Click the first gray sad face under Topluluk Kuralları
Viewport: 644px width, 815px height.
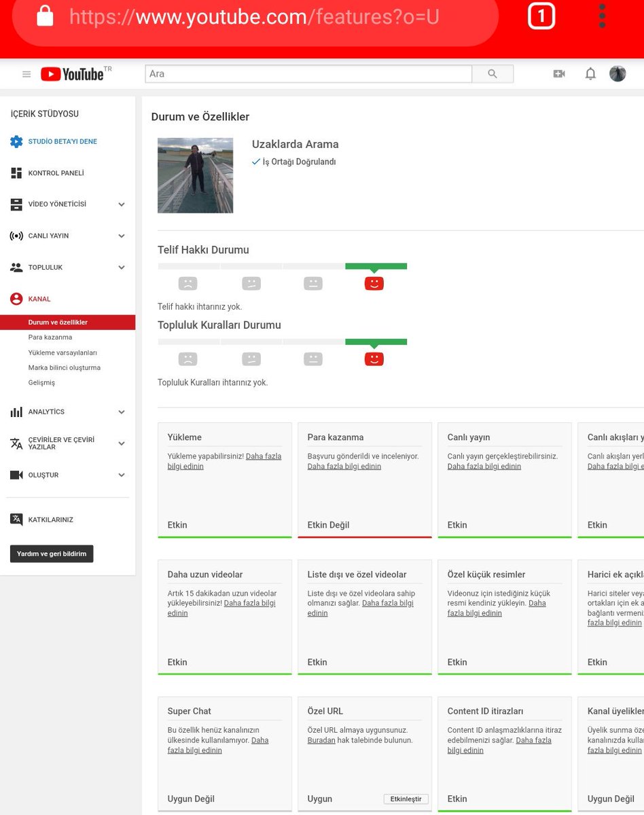187,359
